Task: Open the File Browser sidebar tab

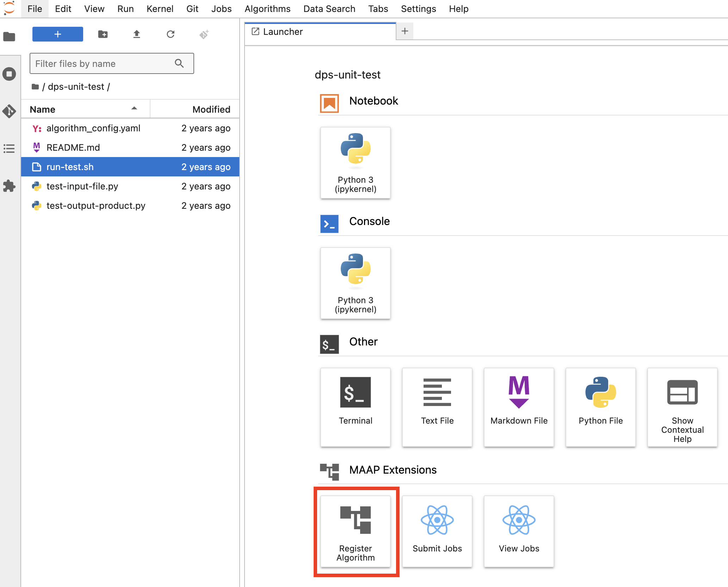Action: pos(10,37)
